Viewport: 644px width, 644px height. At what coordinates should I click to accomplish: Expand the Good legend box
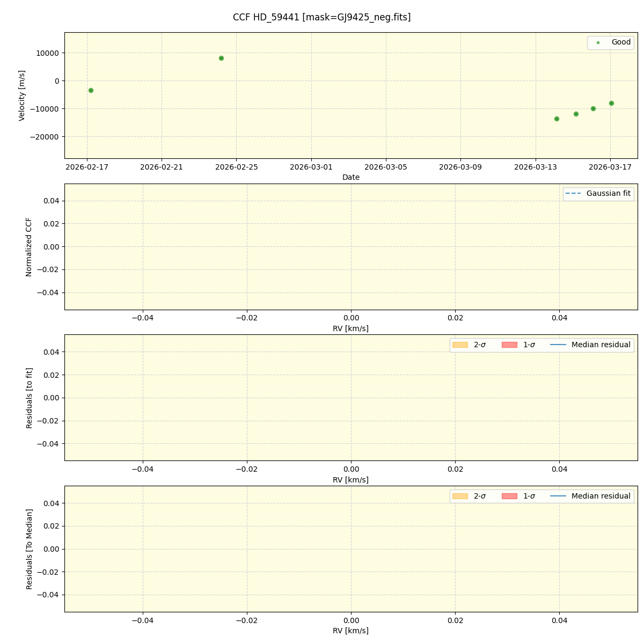(x=610, y=42)
